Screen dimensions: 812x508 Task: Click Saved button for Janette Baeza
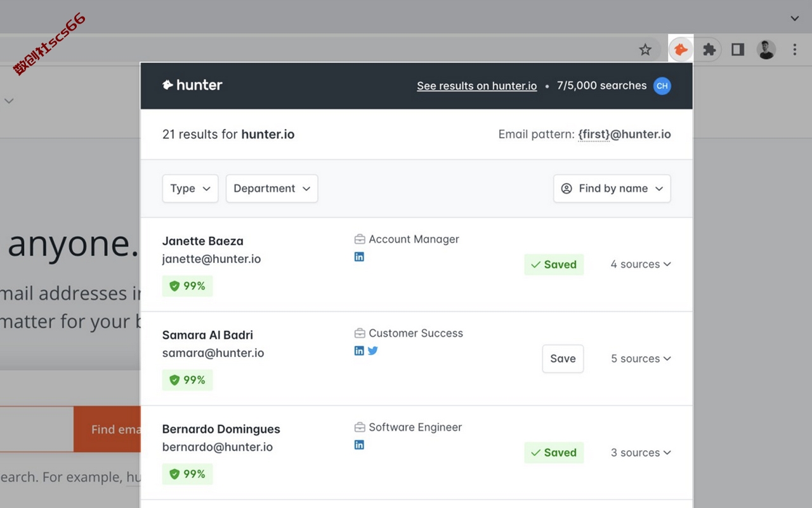click(554, 264)
